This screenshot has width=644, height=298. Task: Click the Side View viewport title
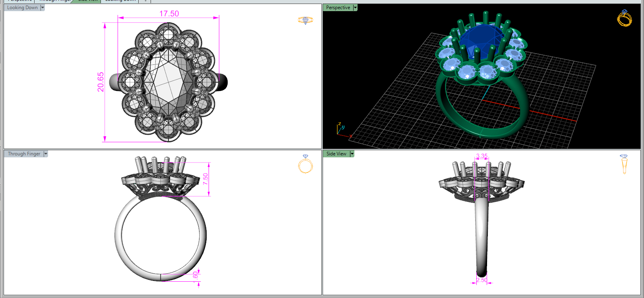tap(337, 154)
